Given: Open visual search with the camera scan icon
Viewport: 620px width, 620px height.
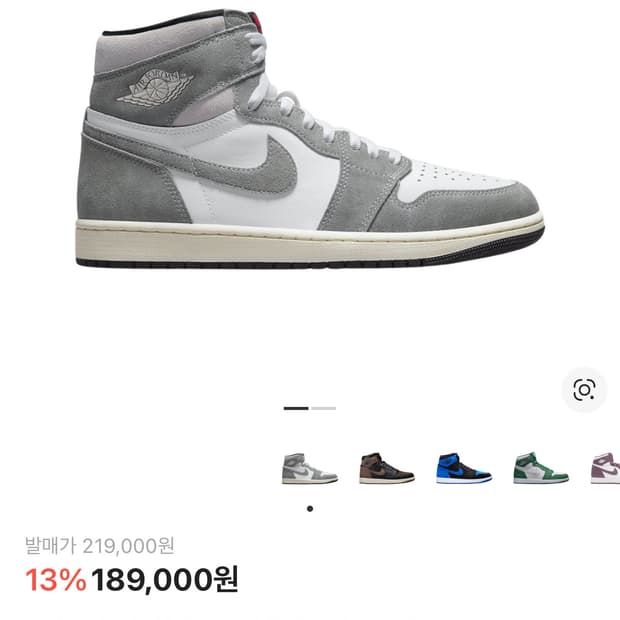Looking at the screenshot, I should coord(584,390).
